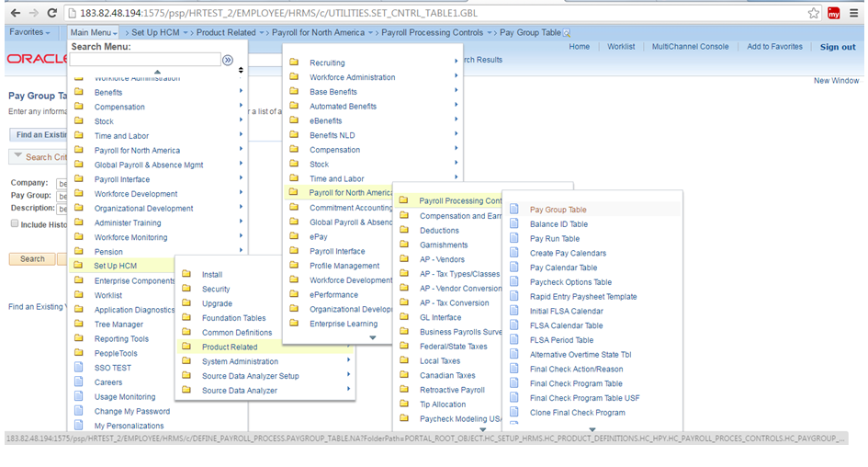
Task: Bookmark page with the star icon
Action: pyautogui.click(x=813, y=13)
